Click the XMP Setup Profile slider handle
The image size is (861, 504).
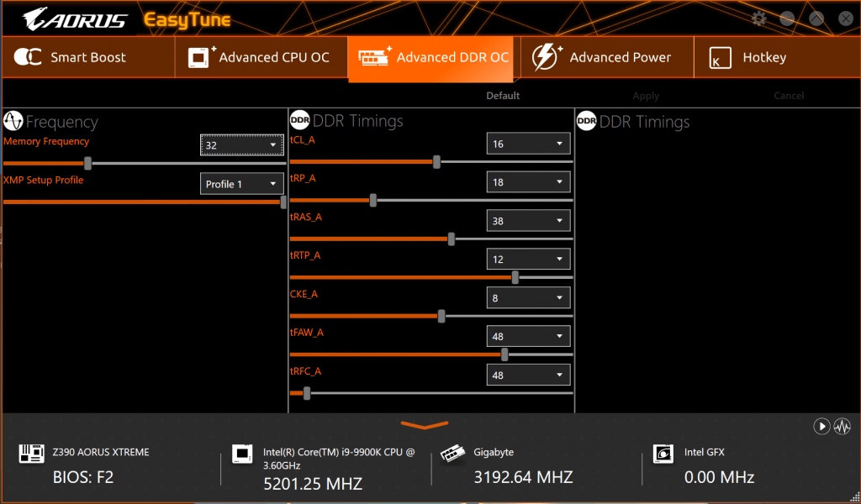[x=283, y=202]
